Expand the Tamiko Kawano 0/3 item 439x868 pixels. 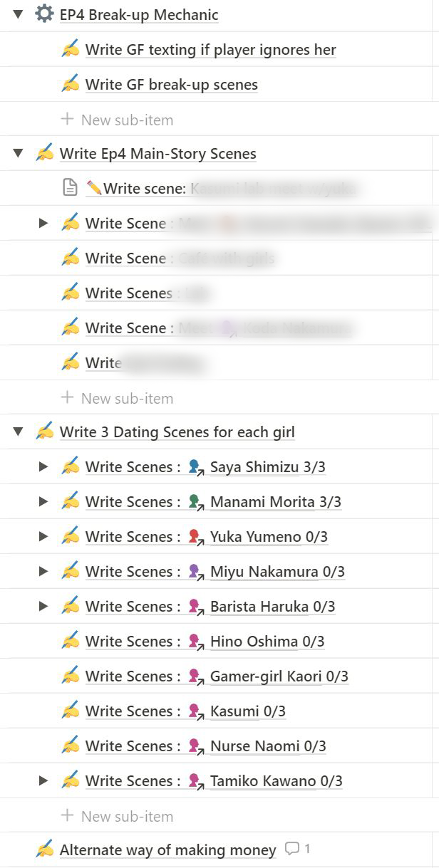(43, 780)
